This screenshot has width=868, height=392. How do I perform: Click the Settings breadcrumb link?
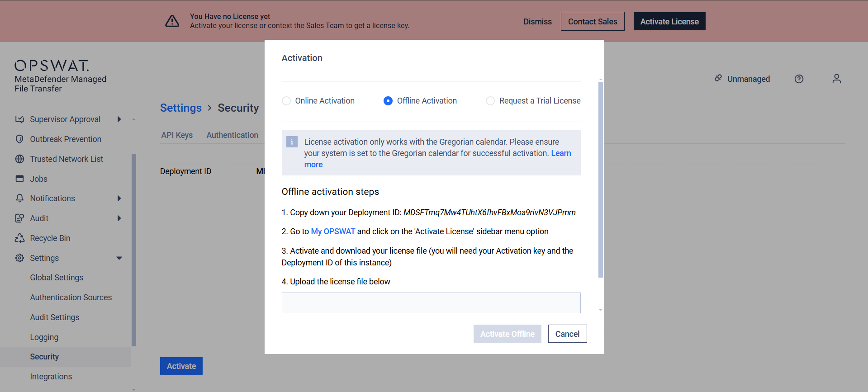click(181, 108)
